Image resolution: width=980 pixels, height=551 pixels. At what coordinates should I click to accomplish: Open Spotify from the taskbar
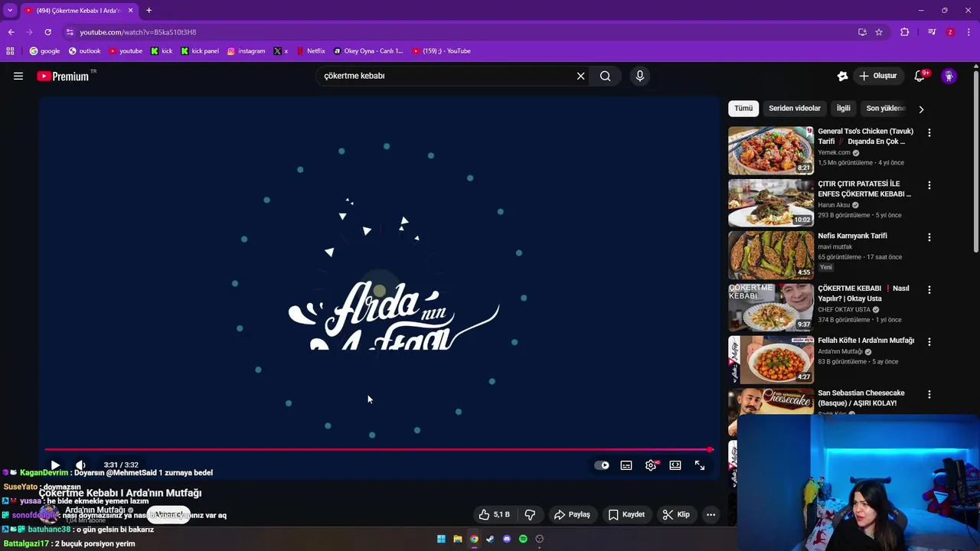(523, 539)
